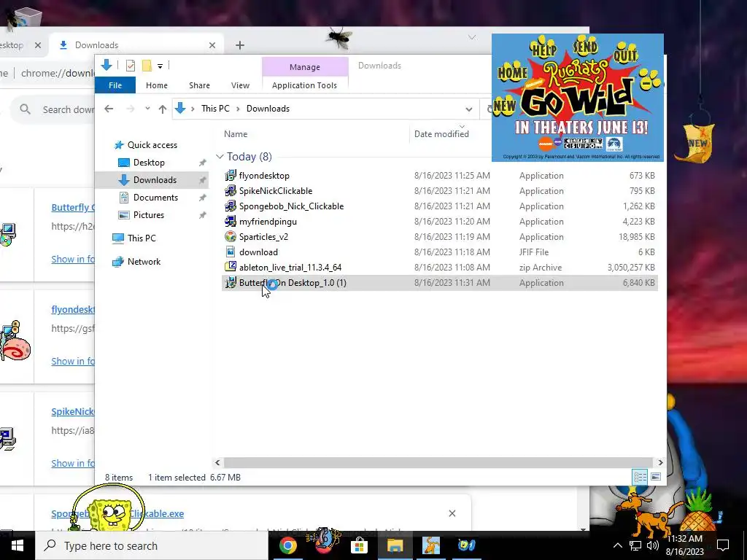Screen dimensions: 747x560
Task: Close the Chrome Downloads tab
Action: click(x=212, y=45)
